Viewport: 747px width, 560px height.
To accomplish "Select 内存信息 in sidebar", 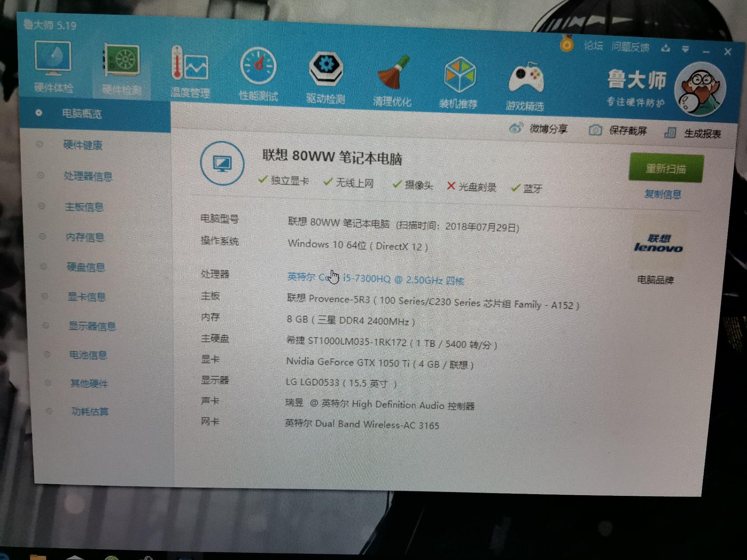I will [x=85, y=237].
